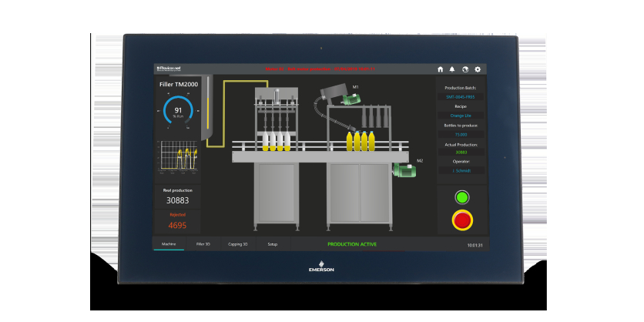
Task: Open the globe language icon
Action: 465,69
